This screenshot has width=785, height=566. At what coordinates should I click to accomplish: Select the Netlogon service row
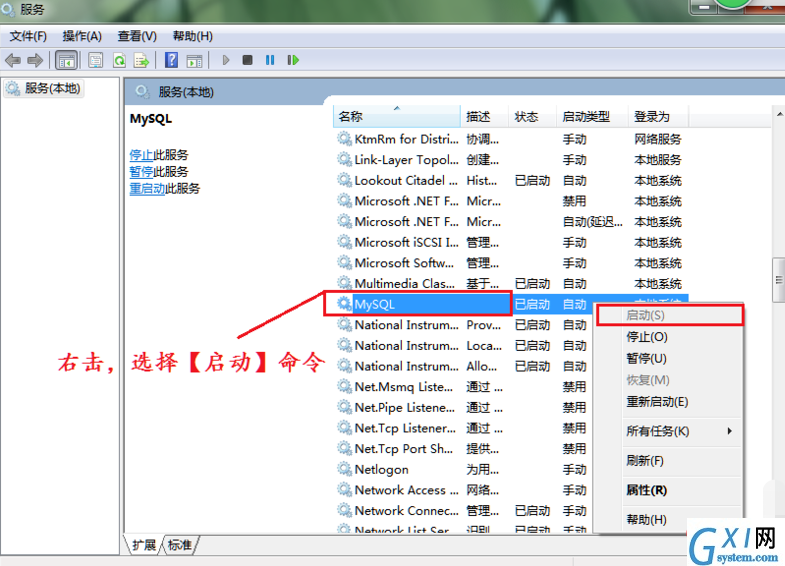(x=463, y=469)
